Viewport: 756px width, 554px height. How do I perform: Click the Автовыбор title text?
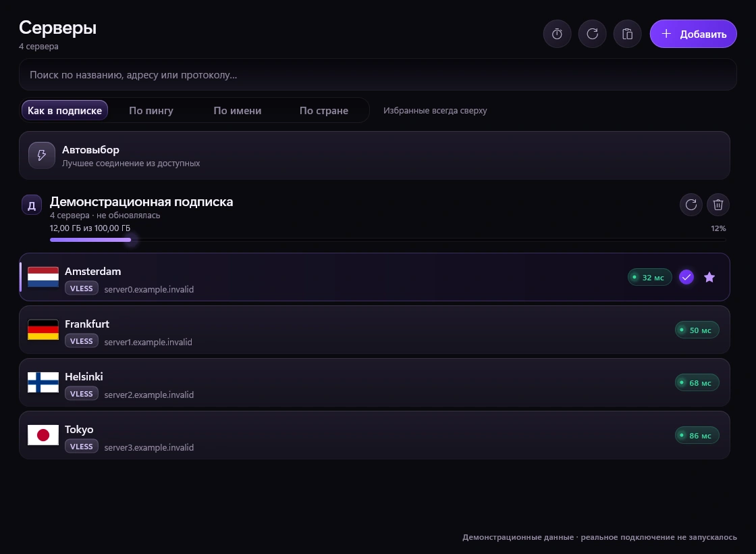[90, 150]
